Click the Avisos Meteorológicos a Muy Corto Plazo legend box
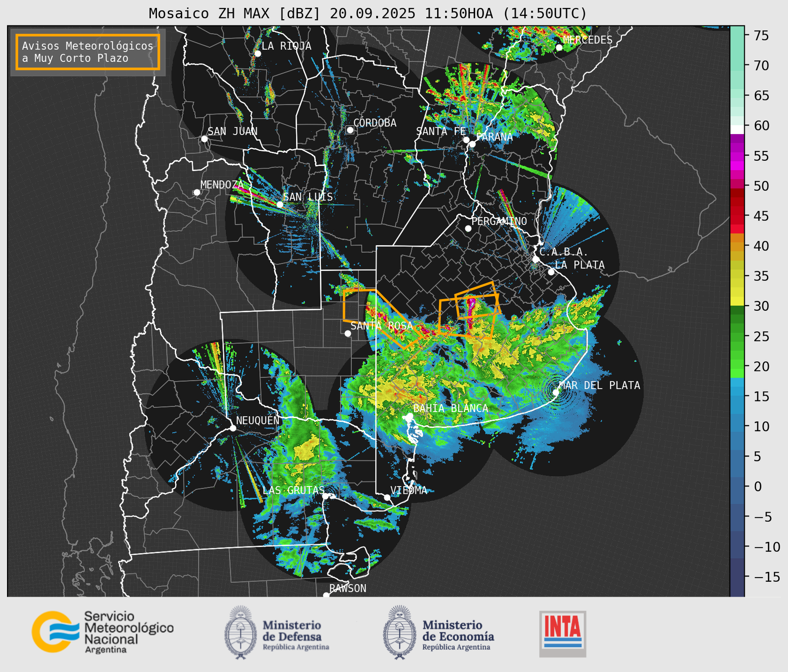 coord(88,52)
